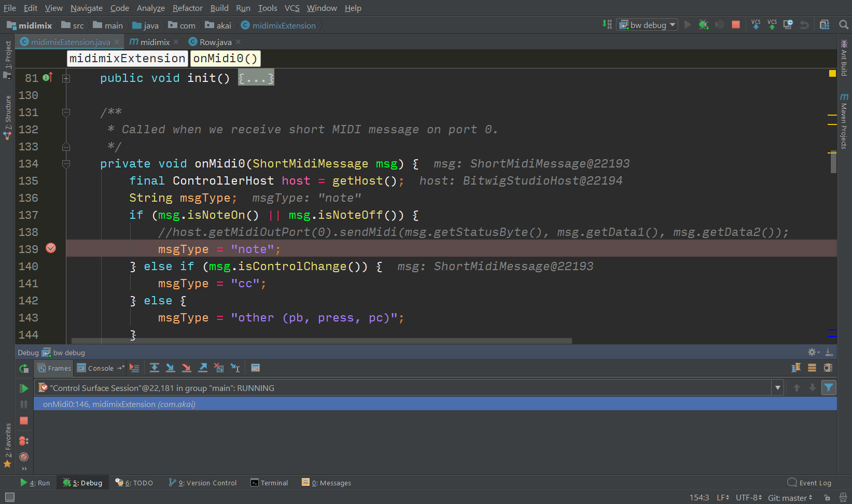Open Messages tool window

tap(327, 483)
